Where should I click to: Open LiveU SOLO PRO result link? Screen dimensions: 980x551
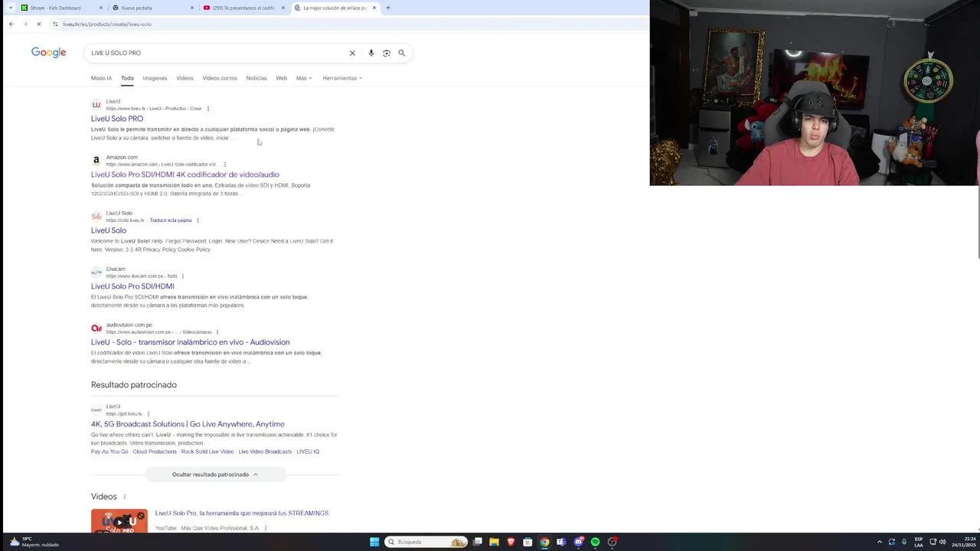(117, 119)
